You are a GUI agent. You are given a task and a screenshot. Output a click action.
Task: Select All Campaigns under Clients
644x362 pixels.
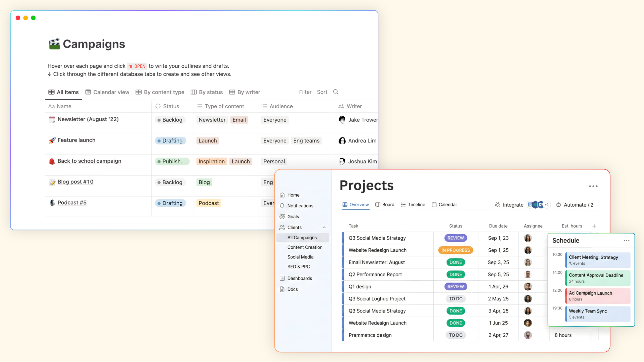[x=302, y=238]
